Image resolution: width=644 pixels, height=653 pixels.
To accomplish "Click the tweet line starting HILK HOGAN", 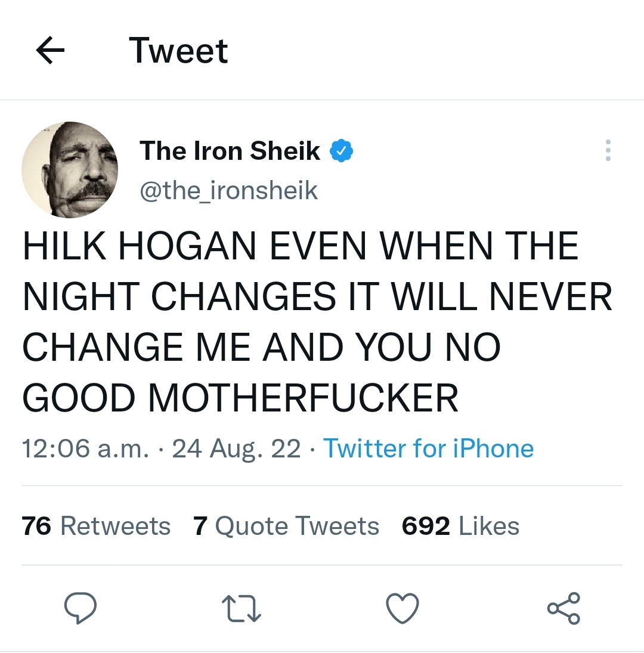I will [x=301, y=246].
